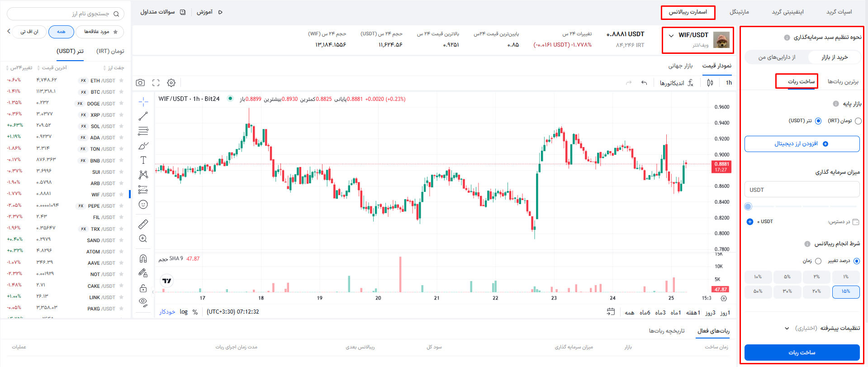Image resolution: width=868 pixels, height=367 pixels.
Task: Open the WIF/USDT pair dropdown
Action: point(671,35)
